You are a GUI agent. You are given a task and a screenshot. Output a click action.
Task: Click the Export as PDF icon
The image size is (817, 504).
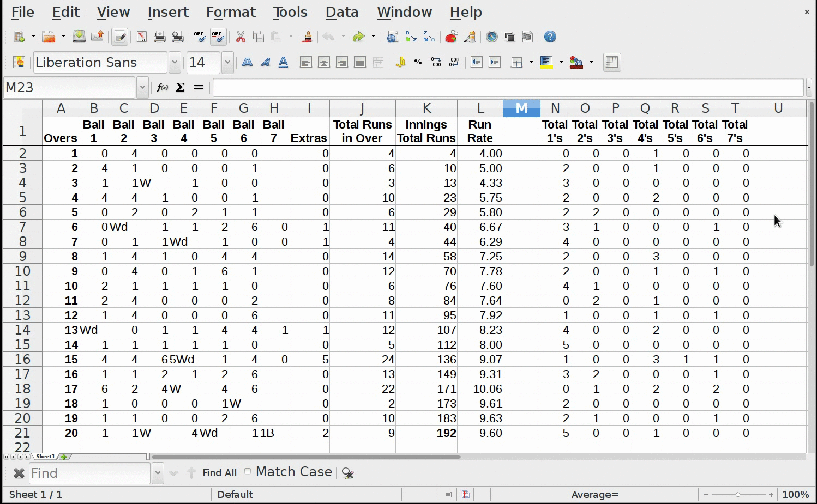(142, 37)
